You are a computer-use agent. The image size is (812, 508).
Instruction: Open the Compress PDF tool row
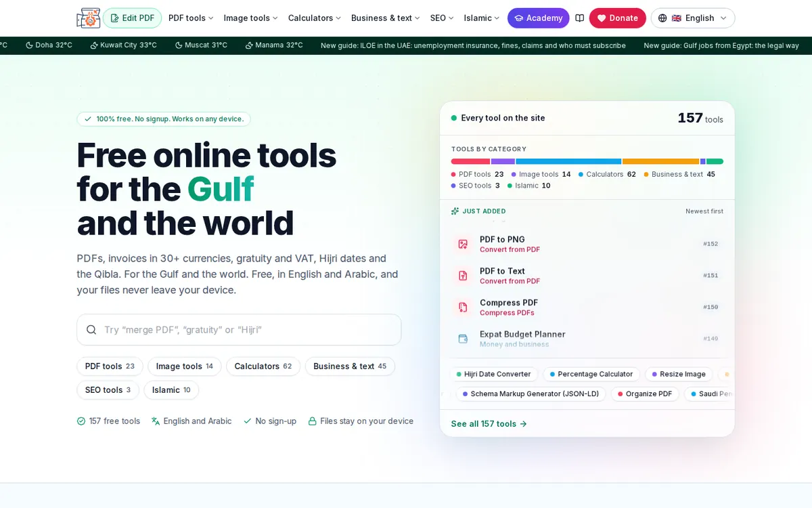point(587,307)
